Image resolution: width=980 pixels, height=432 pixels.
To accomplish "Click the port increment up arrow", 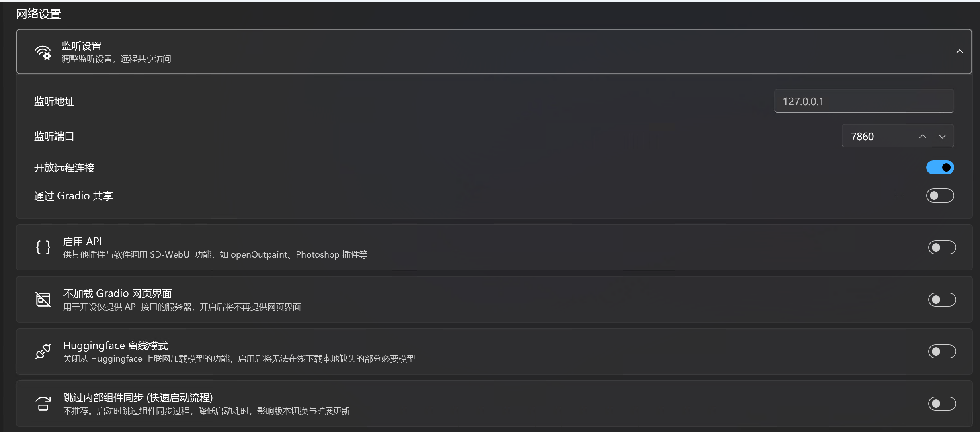I will [x=922, y=136].
